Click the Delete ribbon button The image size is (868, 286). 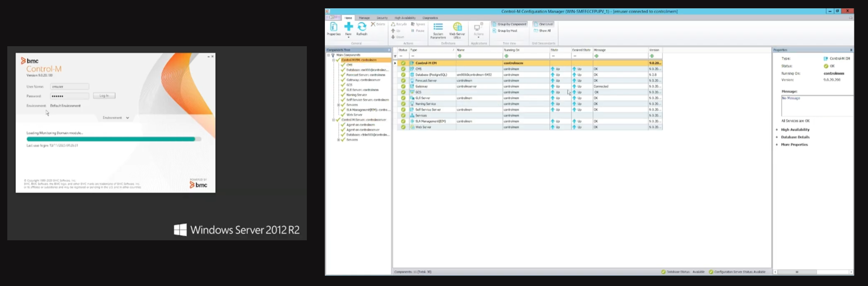click(378, 24)
